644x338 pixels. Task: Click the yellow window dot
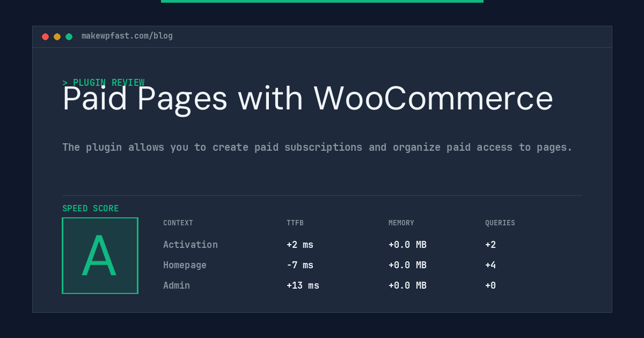pos(57,36)
